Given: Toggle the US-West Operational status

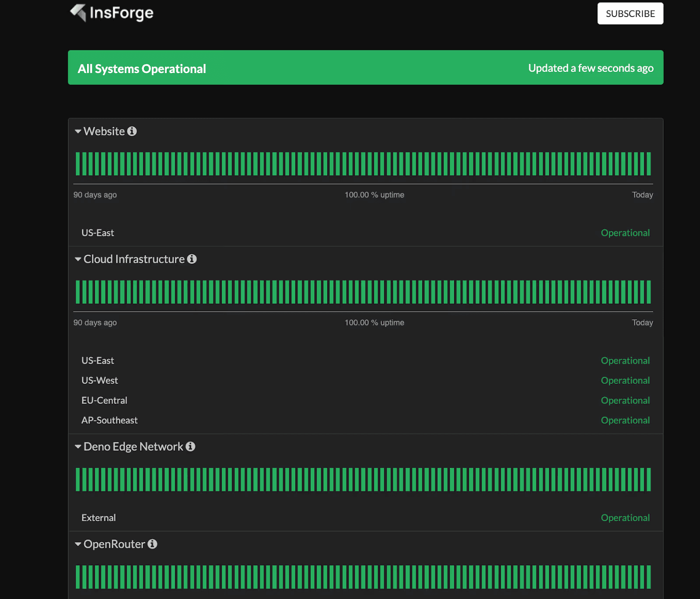Looking at the screenshot, I should [x=625, y=380].
